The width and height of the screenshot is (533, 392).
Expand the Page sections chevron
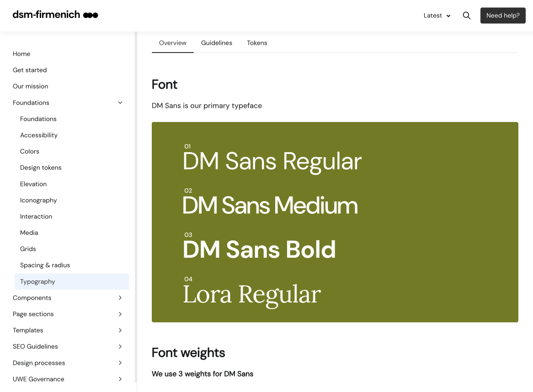click(120, 314)
